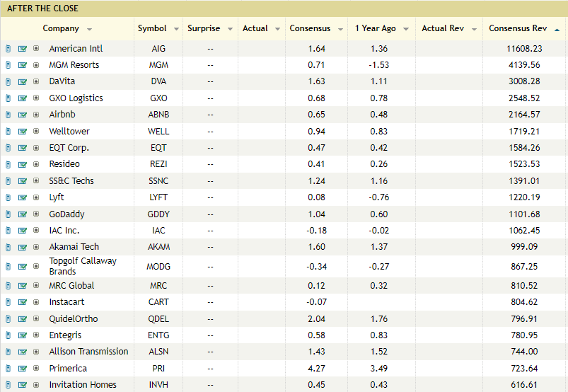This screenshot has width=568, height=392.
Task: Click sort arrow beside 1 Year Ago header
Action: point(406,29)
